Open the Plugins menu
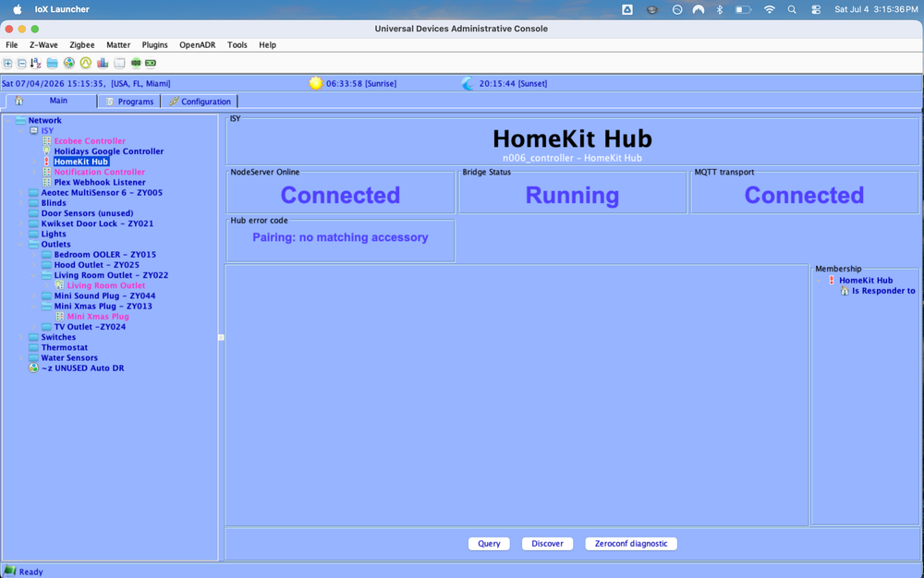 coord(154,44)
